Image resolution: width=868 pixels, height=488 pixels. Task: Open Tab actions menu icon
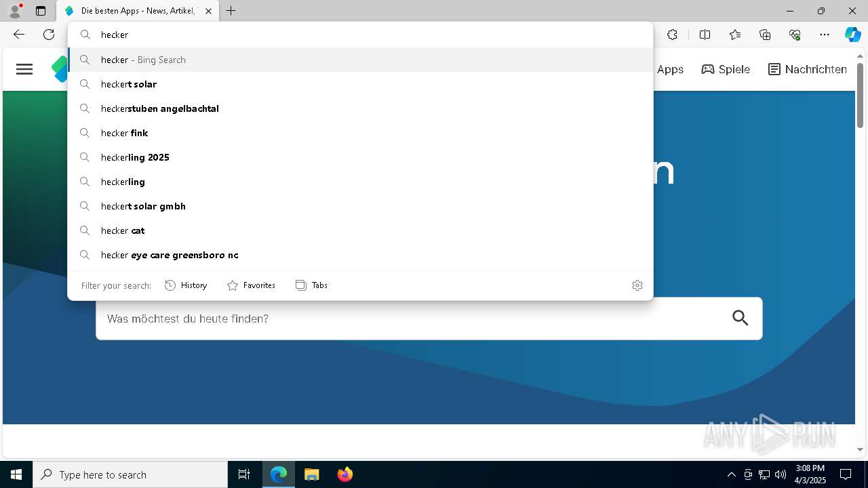coord(41,11)
